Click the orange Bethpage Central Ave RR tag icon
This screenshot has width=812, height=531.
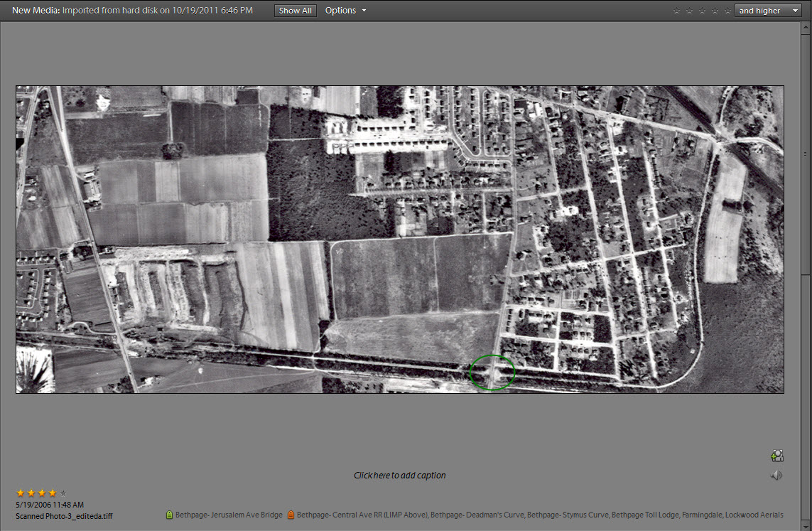point(291,515)
